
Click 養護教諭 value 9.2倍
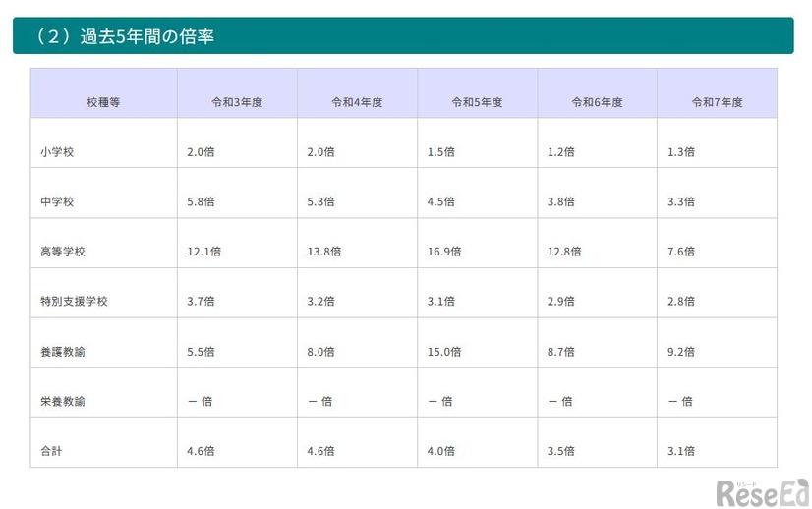click(681, 352)
